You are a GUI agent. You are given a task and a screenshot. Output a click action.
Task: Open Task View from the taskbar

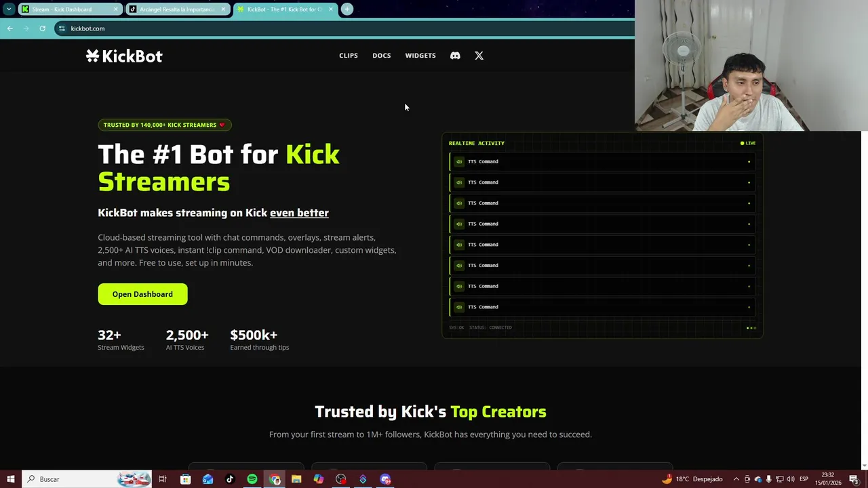[x=163, y=479]
